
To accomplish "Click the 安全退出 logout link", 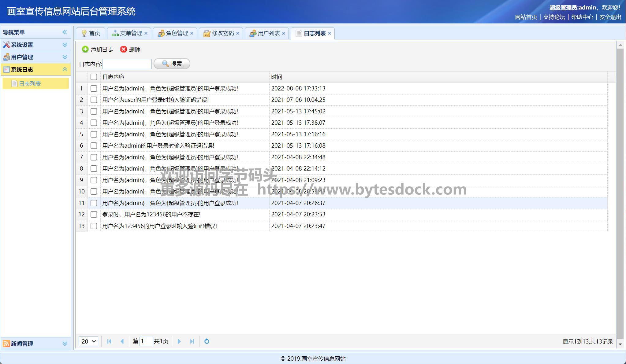I will (610, 17).
